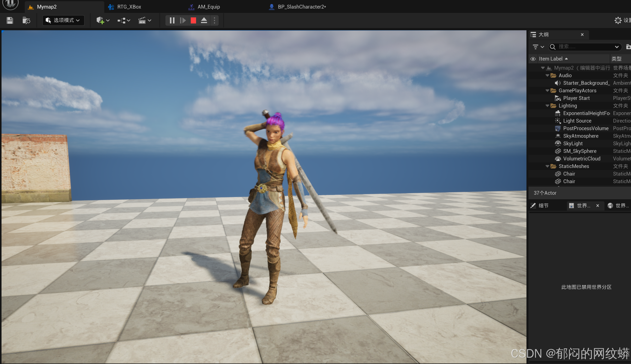Collapse the StaticMeshes folder

[547, 166]
